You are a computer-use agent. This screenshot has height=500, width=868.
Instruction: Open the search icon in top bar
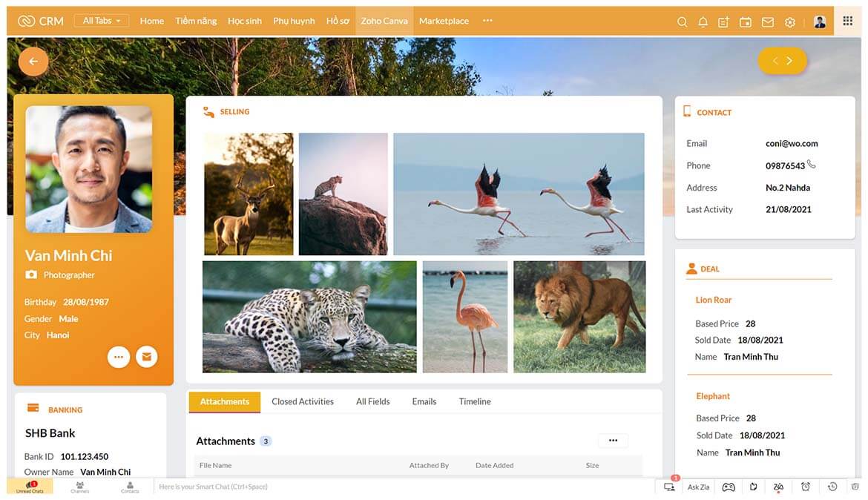682,22
